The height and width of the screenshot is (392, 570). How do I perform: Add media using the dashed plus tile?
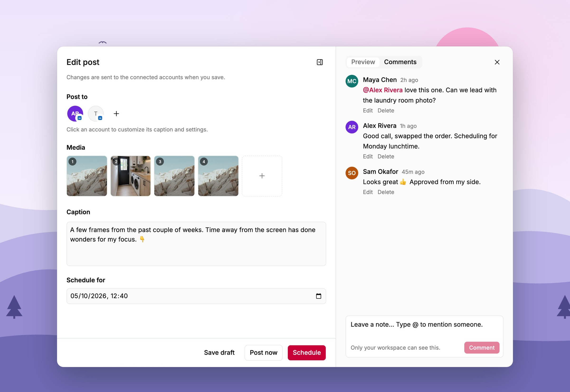[262, 176]
